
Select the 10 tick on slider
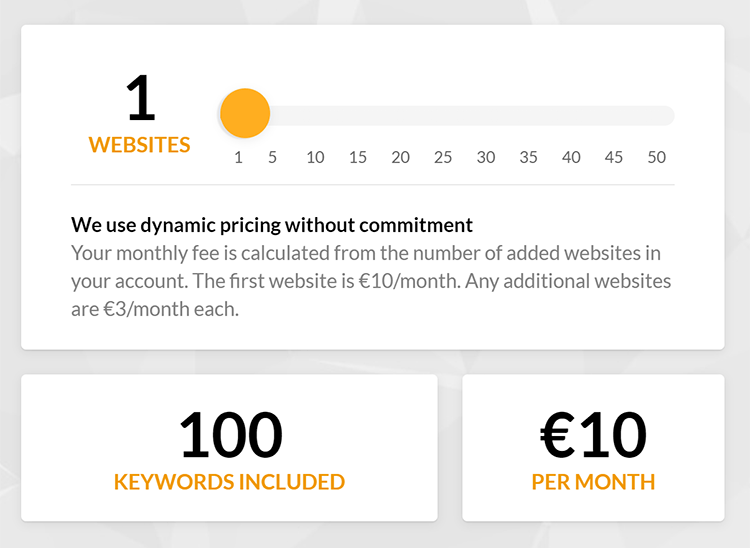pyautogui.click(x=315, y=157)
